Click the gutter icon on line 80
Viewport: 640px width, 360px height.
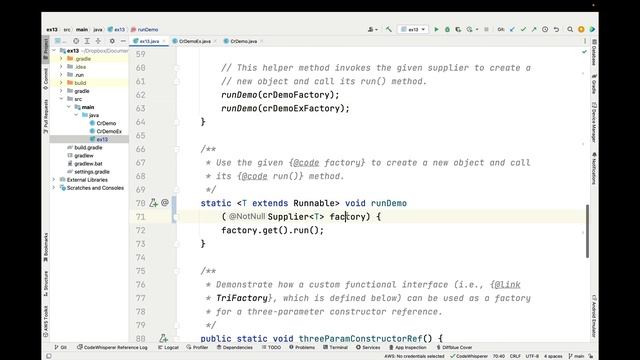tap(163, 338)
